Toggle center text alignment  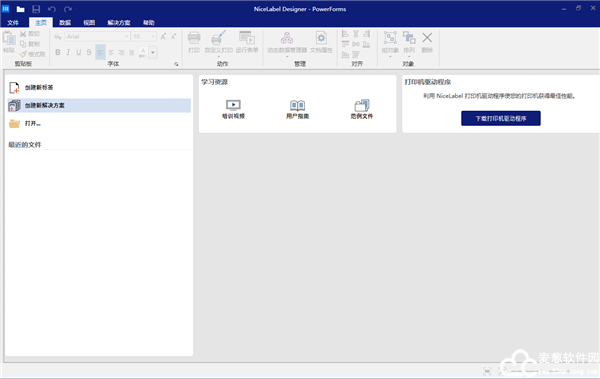tap(111, 52)
